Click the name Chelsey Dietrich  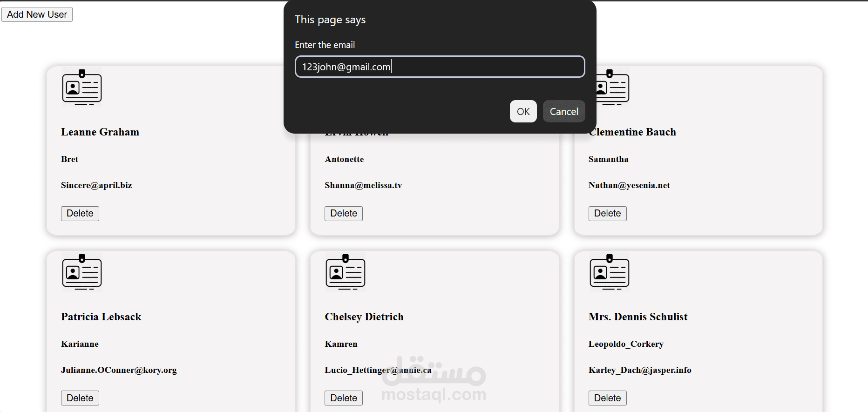tap(364, 317)
